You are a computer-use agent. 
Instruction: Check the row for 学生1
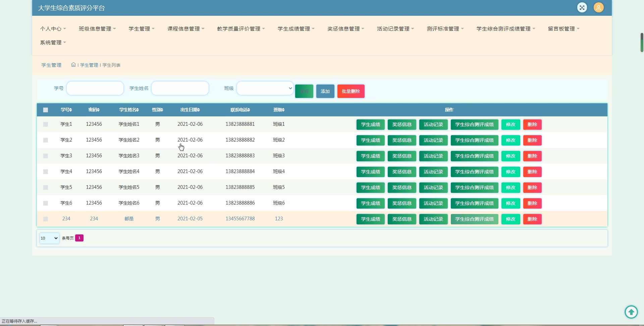point(46,124)
